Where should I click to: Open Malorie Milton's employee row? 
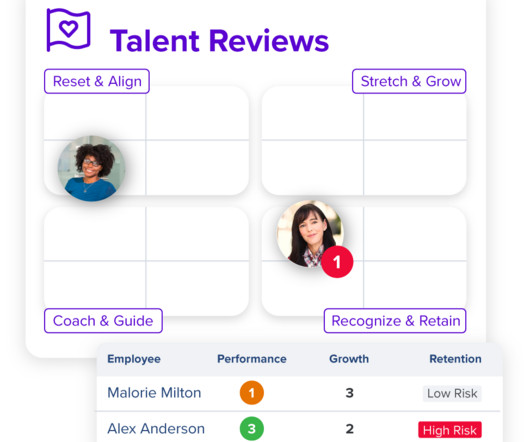click(299, 393)
